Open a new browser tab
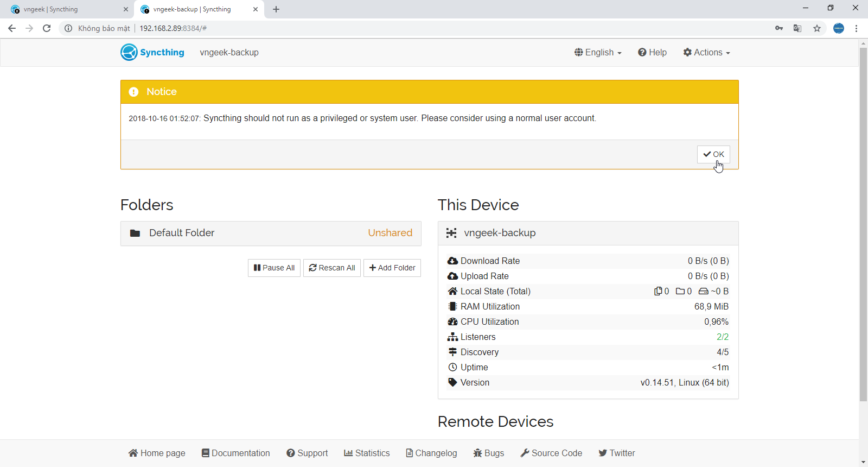This screenshot has height=467, width=868. pyautogui.click(x=276, y=9)
